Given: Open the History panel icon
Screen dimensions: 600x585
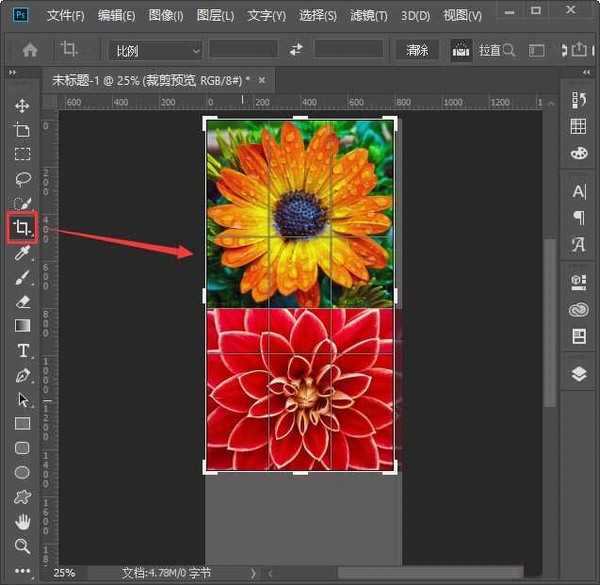Looking at the screenshot, I should point(578,99).
